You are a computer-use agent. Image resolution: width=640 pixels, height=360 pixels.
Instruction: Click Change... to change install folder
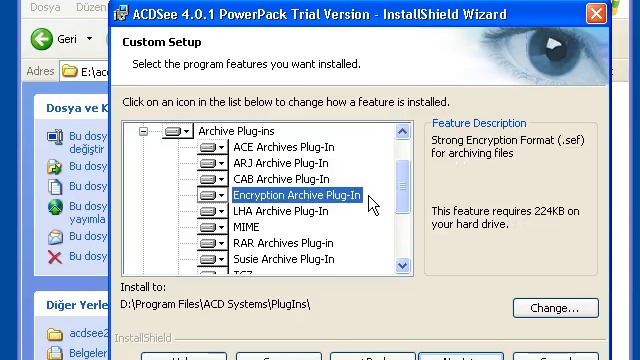click(556, 308)
